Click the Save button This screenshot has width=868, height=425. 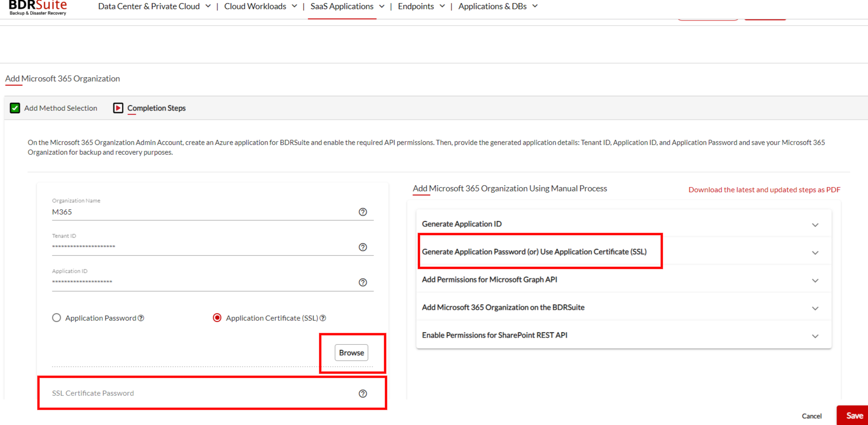coord(854,416)
